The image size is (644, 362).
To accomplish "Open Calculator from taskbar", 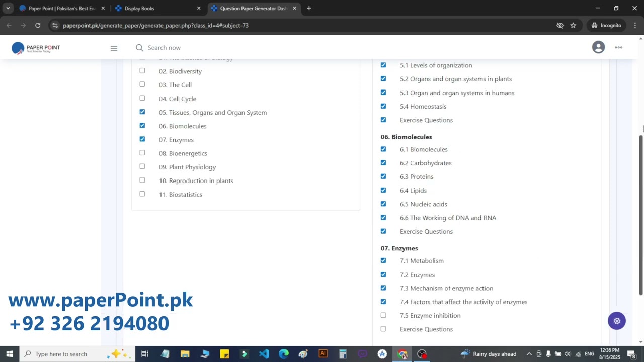I will (x=343, y=354).
